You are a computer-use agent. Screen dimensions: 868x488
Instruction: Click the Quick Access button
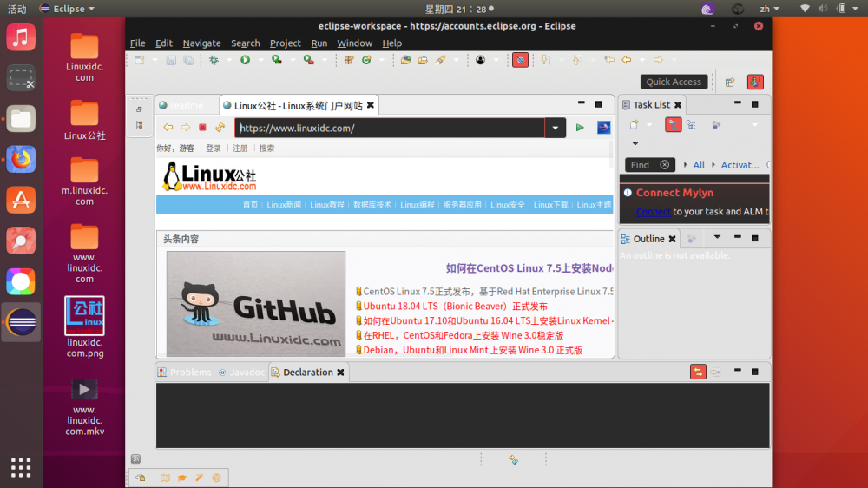point(674,82)
